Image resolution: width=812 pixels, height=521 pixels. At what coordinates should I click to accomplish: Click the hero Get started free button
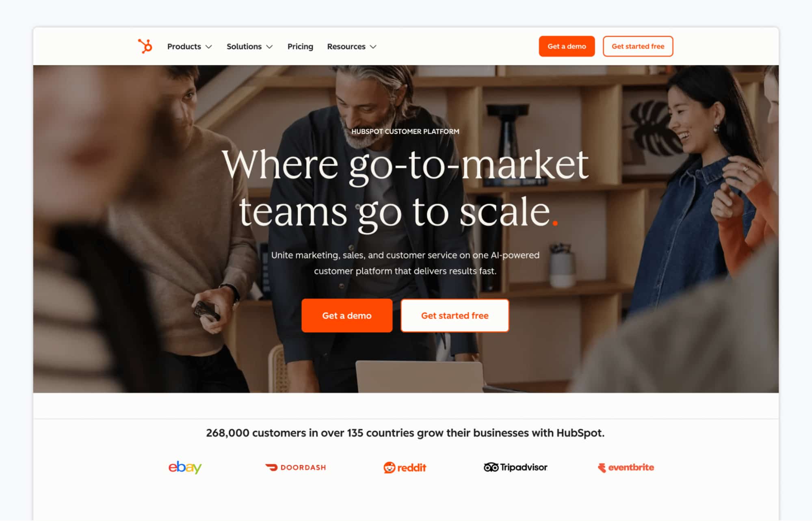pos(455,315)
